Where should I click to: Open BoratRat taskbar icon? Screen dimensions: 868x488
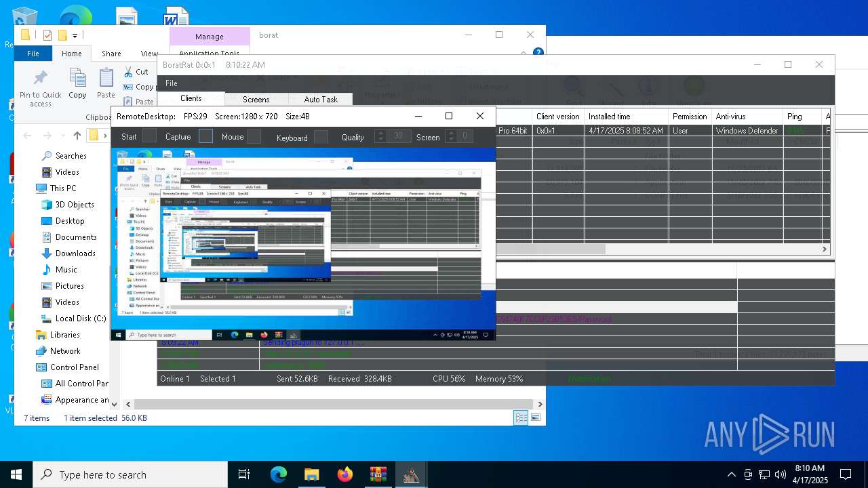411,474
